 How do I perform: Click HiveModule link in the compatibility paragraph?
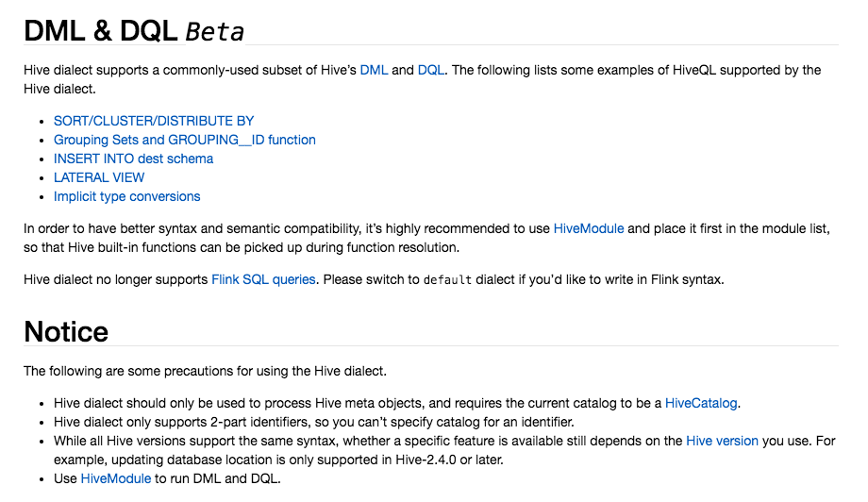589,228
